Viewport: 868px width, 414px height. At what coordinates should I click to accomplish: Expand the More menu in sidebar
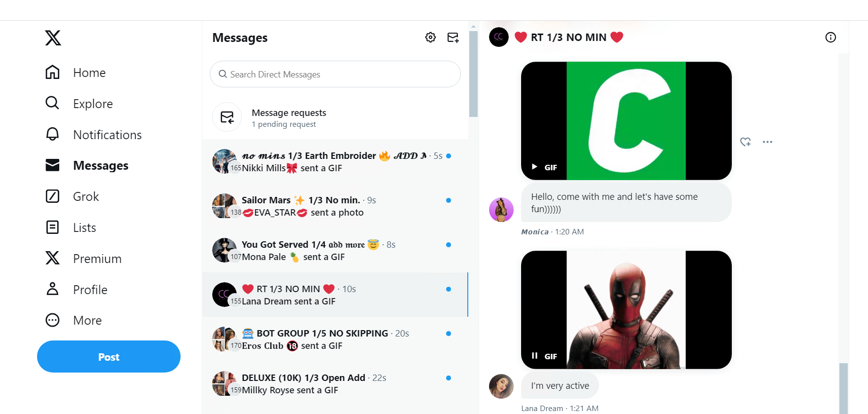point(74,320)
